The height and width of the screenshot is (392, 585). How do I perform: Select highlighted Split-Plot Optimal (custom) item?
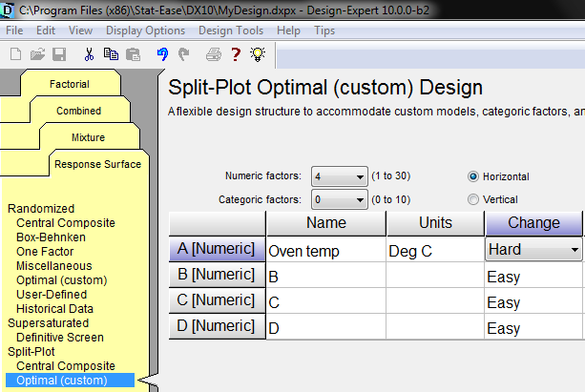point(70,381)
